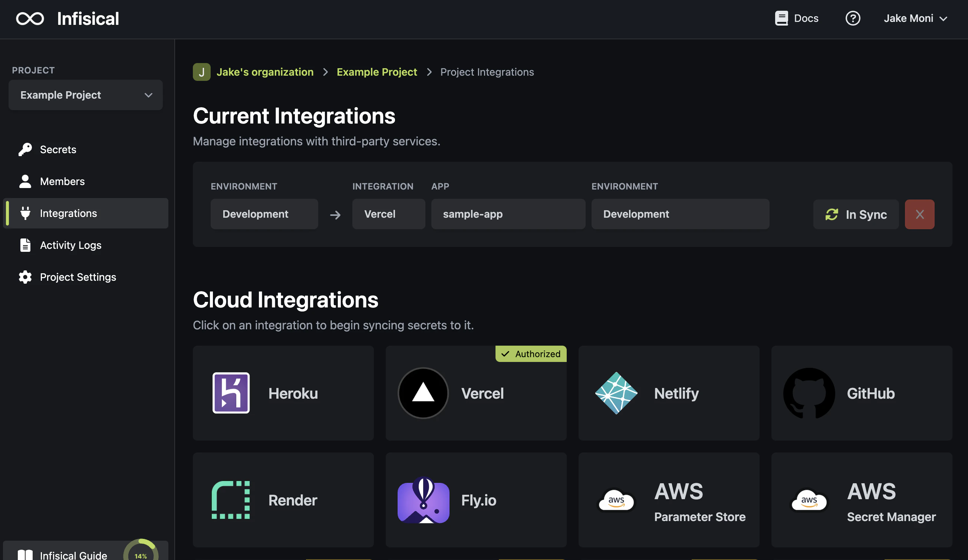968x560 pixels.
Task: Select AWS Secret Manager integration card
Action: pyautogui.click(x=862, y=500)
